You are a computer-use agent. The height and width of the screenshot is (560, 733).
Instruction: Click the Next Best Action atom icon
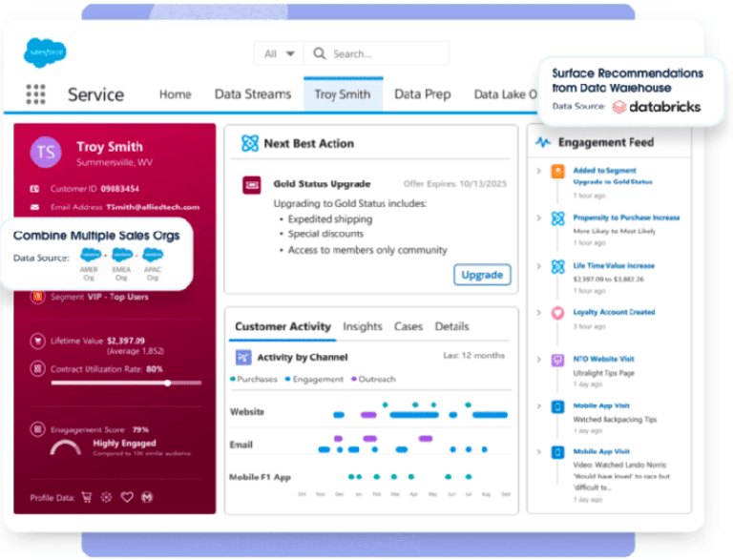(250, 143)
